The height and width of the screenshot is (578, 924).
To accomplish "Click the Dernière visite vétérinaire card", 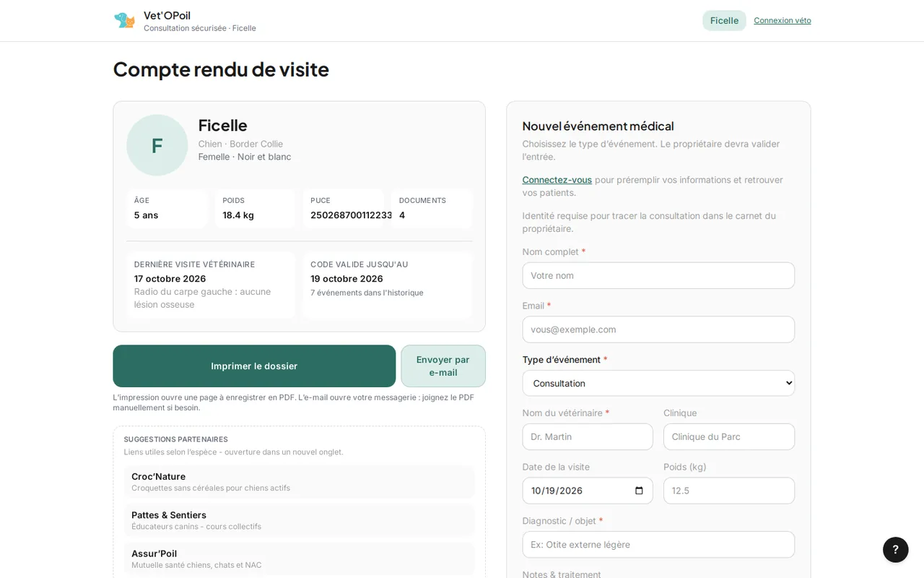I will (211, 285).
